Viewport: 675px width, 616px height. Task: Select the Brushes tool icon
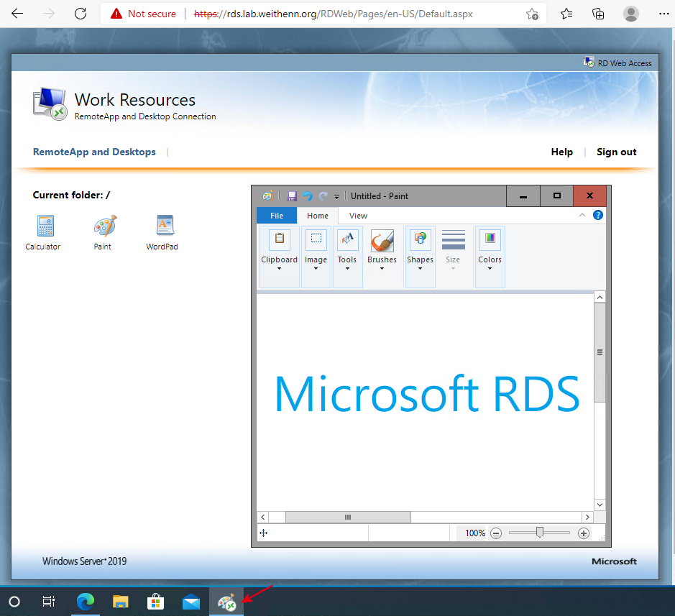tap(382, 240)
